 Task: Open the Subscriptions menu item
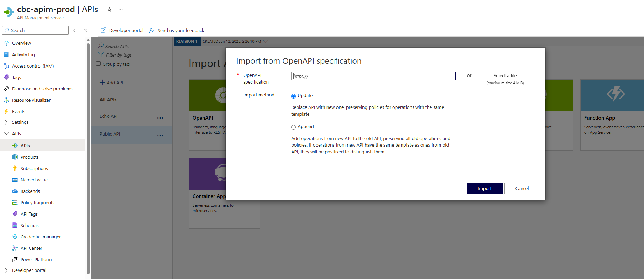pyautogui.click(x=34, y=168)
